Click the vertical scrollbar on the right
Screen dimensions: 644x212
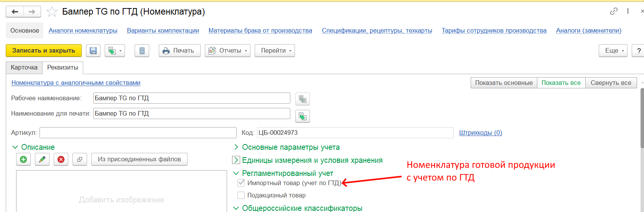pos(642,119)
